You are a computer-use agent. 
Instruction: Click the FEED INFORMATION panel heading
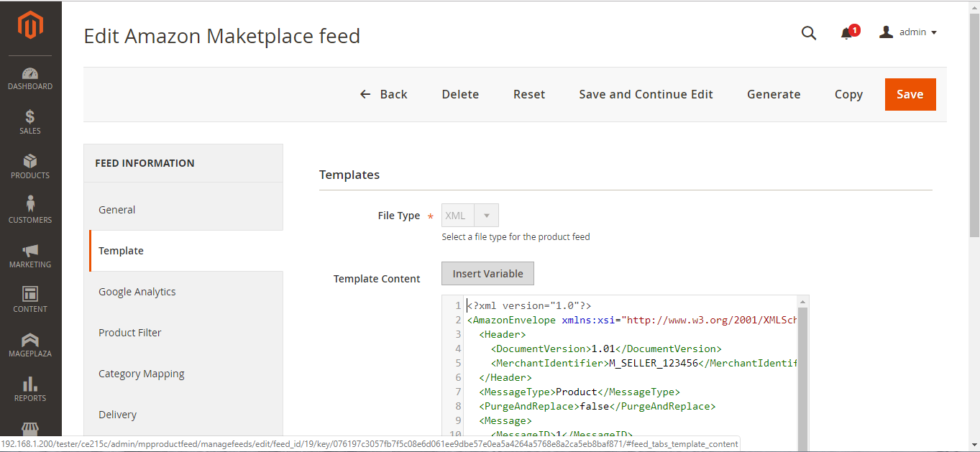tap(145, 163)
